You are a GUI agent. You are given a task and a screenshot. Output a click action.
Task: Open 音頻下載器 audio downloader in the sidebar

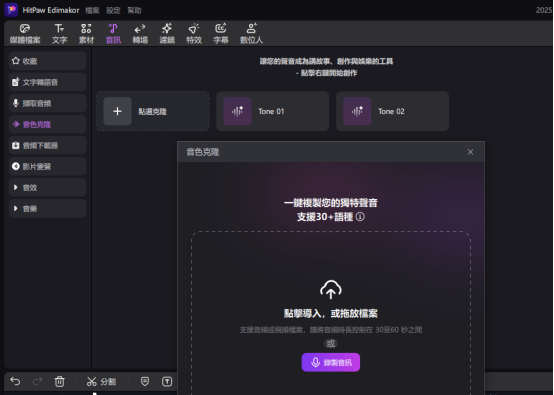(x=48, y=146)
